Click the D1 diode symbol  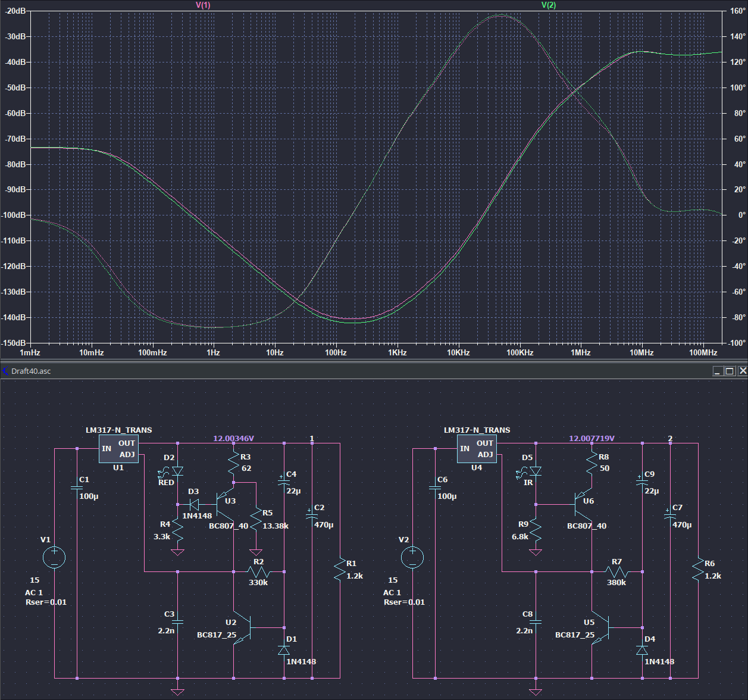tap(284, 650)
